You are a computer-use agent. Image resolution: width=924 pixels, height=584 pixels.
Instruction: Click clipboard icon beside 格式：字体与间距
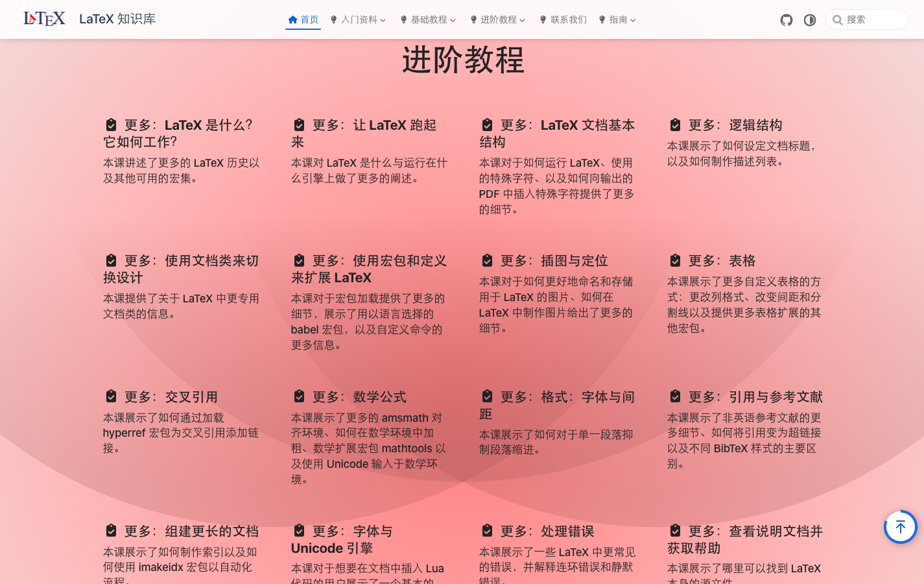click(x=487, y=396)
